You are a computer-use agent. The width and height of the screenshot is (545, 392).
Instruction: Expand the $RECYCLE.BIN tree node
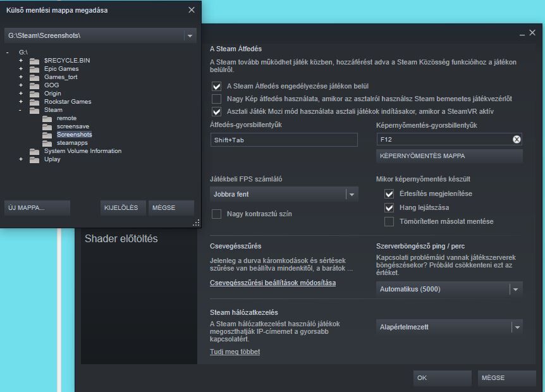coord(21,61)
